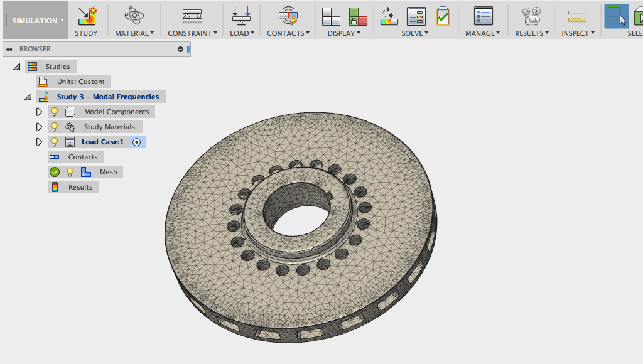643x364 pixels.
Task: Click the Results film-reel icon in the toolbar
Action: (531, 16)
